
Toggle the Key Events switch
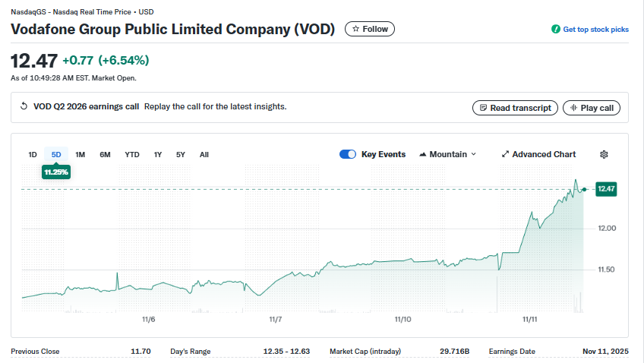(348, 154)
